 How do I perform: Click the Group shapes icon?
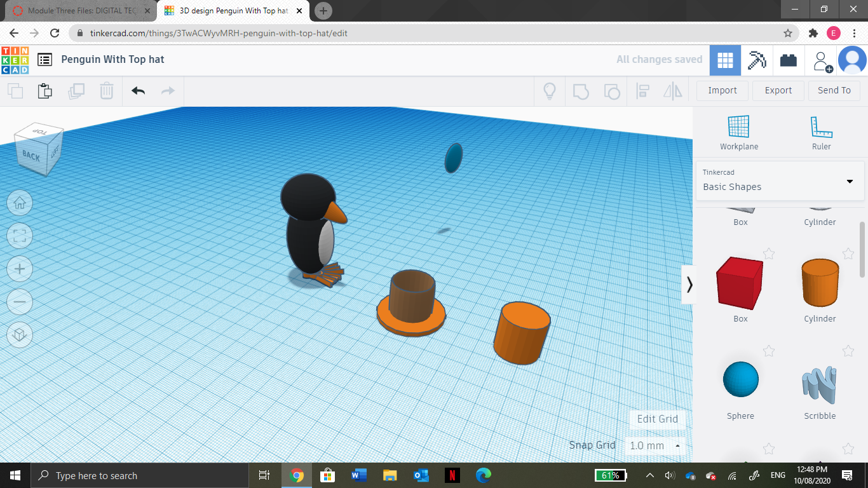coord(581,91)
